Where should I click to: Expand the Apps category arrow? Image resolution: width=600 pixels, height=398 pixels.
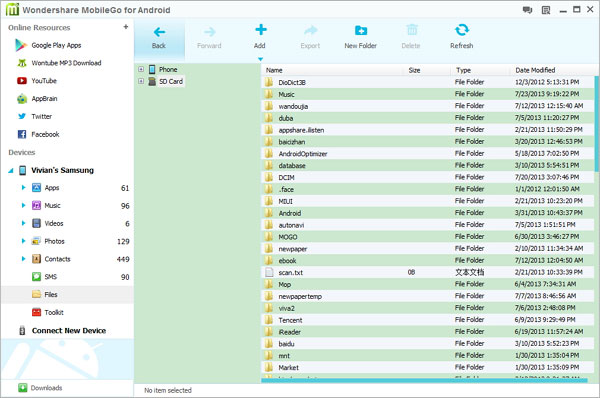pos(23,188)
